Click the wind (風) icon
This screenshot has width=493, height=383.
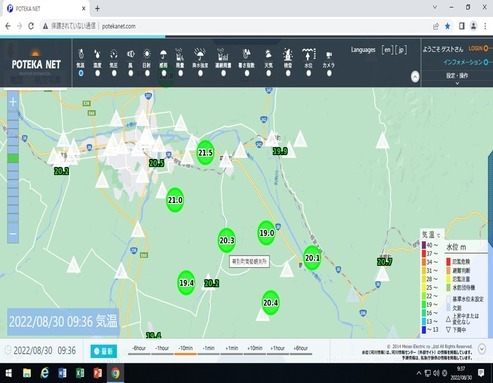(x=131, y=54)
